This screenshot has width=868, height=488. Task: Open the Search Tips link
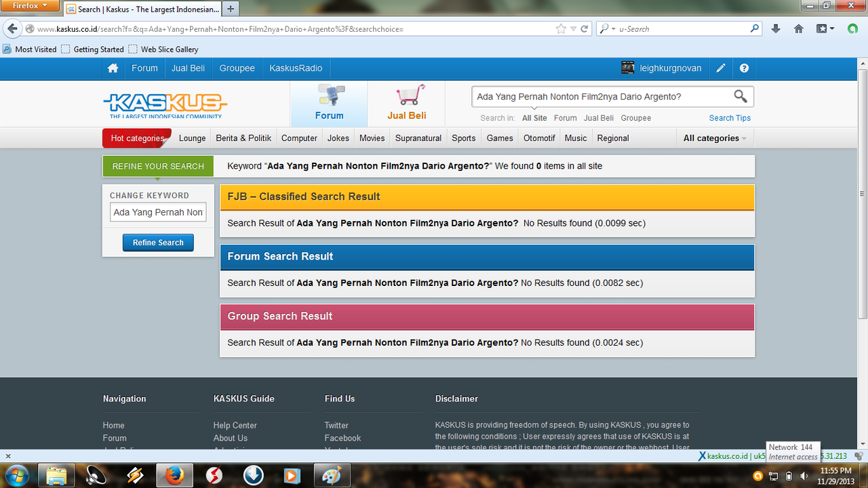[730, 118]
